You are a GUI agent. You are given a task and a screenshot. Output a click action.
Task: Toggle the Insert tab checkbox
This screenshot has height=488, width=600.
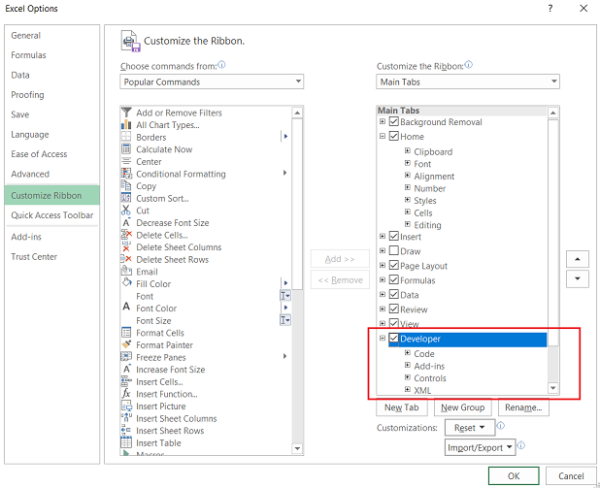tap(394, 236)
